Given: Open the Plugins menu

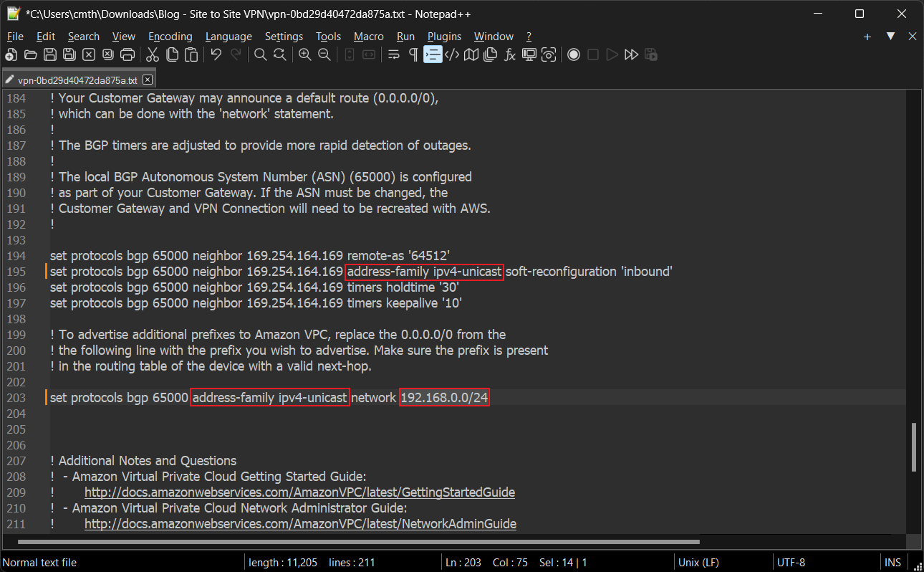Looking at the screenshot, I should click(444, 36).
